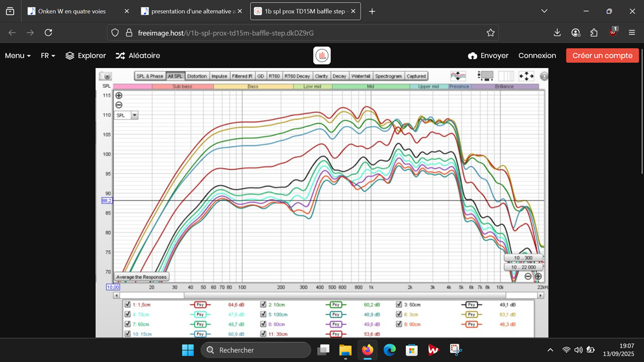The width and height of the screenshot is (644, 362).
Task: Click the Créer un compte button
Action: (602, 55)
